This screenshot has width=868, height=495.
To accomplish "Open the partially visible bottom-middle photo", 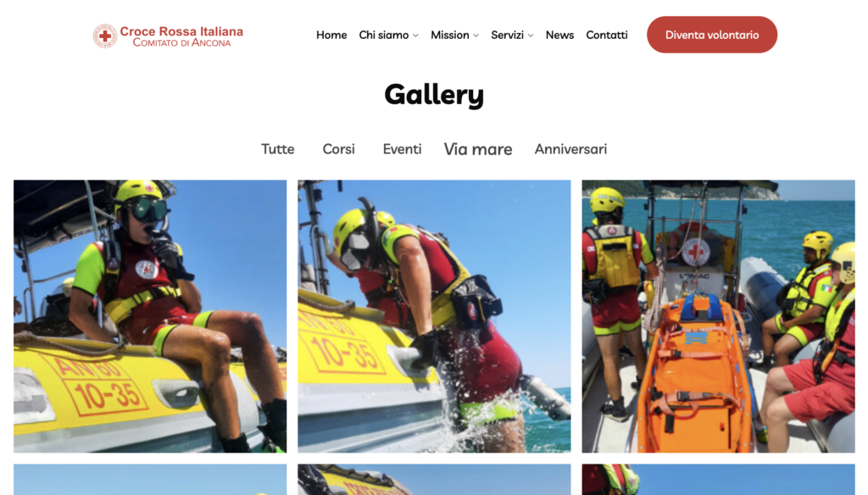I will point(434,480).
